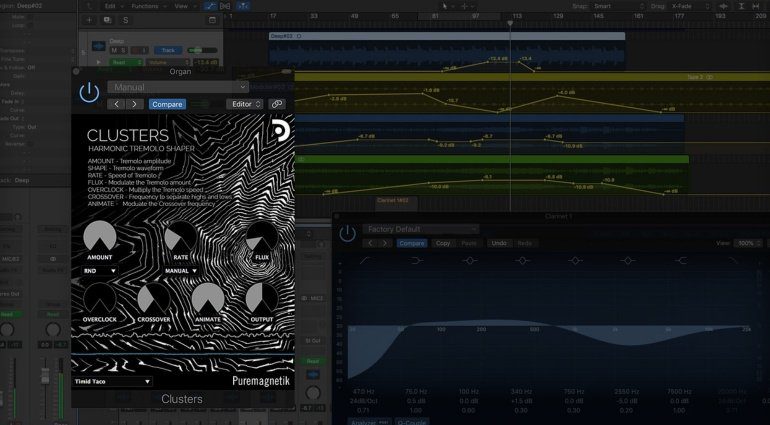Solo the Deep track
Screen dimensions: 770x425
coord(123,50)
